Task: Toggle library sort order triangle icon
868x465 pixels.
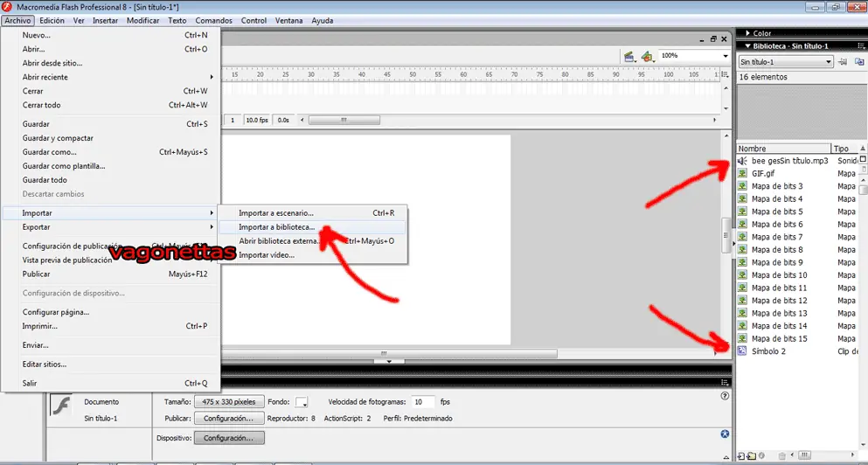Action: tap(863, 149)
